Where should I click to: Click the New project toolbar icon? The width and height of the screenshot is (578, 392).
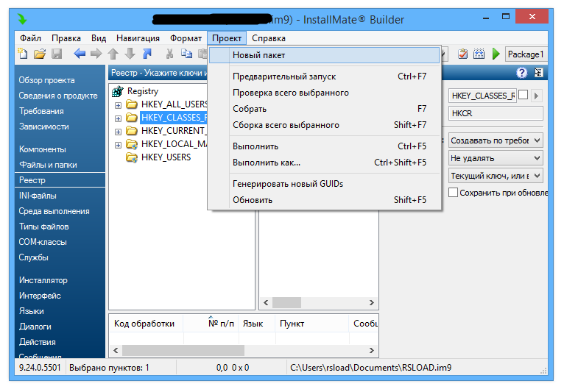click(23, 54)
